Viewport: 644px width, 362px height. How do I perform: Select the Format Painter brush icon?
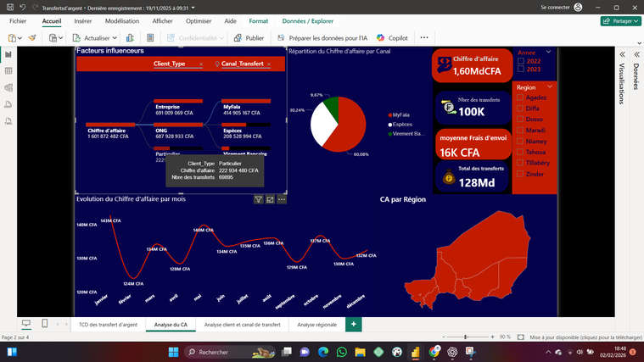point(32,38)
